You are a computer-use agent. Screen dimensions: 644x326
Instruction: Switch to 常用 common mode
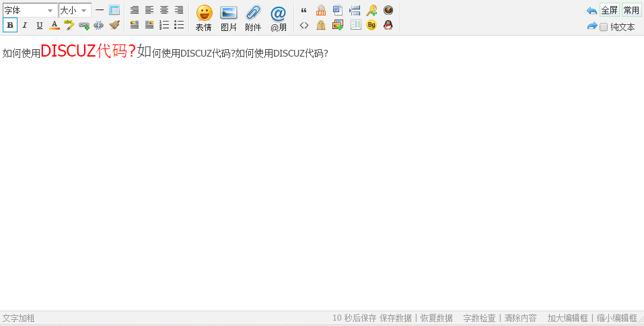(631, 10)
